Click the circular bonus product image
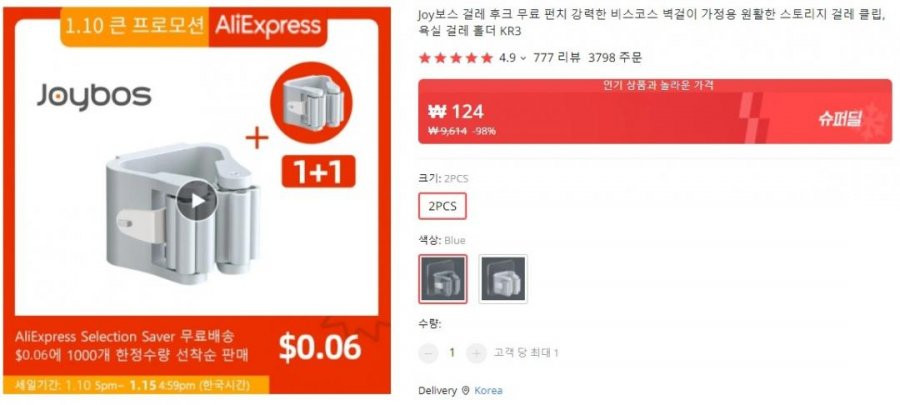Viewport: 900px width, 405px height. coord(311,103)
